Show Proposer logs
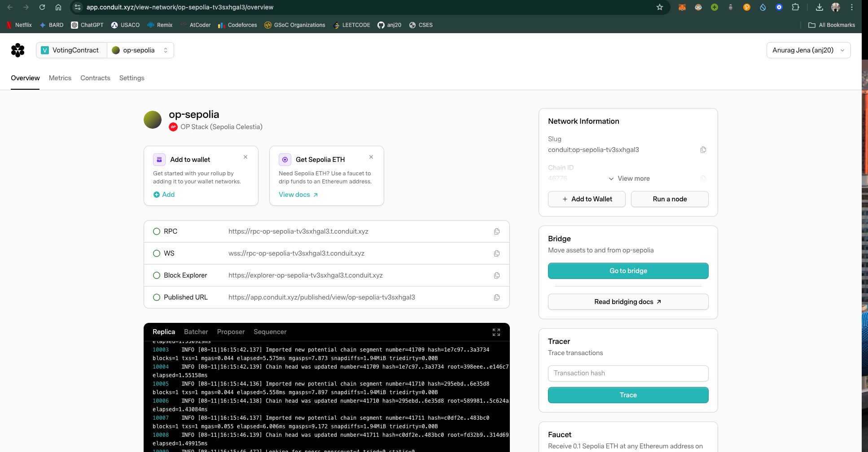The image size is (868, 452). click(x=231, y=332)
